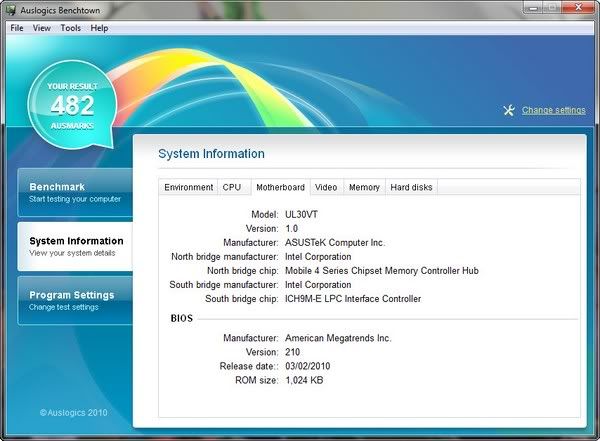Click the North bridge manufacturer Intel Corporation value
The image size is (600, 441).
tap(318, 256)
